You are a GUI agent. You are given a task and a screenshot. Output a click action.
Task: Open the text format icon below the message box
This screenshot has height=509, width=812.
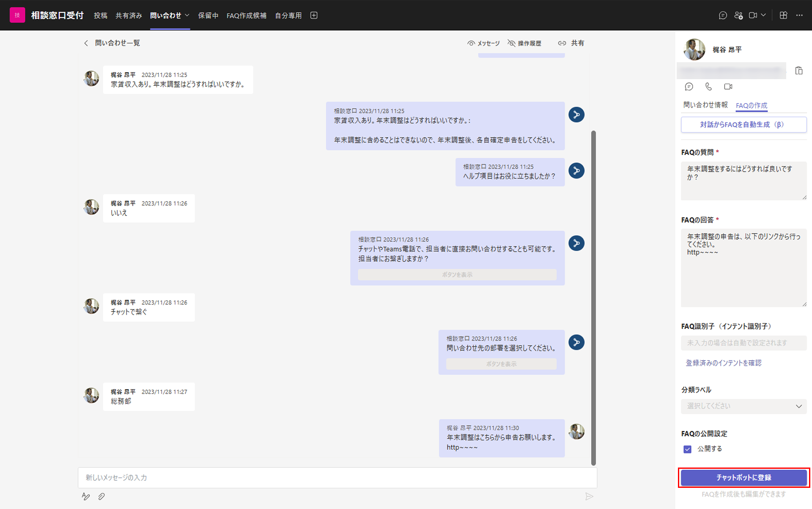(x=86, y=496)
